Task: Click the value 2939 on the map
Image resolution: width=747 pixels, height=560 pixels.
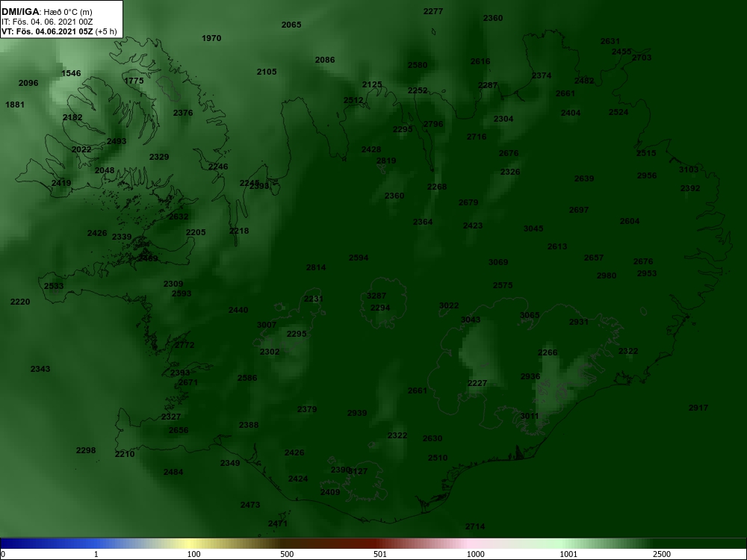Action: point(357,414)
